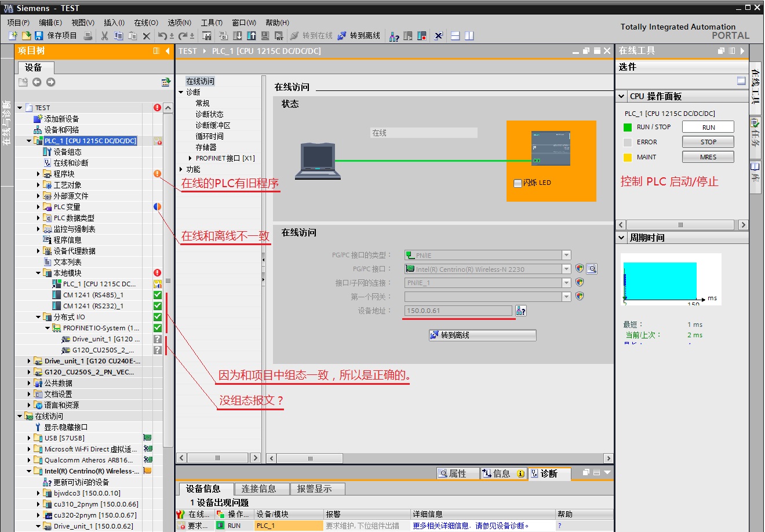Viewport: 765px width, 532px height.
Task: Click the forward arrow in project tree
Action: pyautogui.click(x=51, y=82)
